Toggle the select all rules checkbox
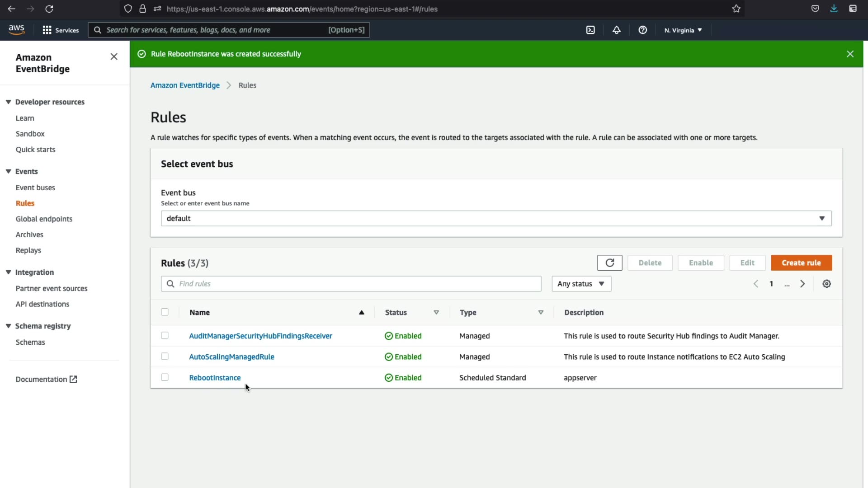Viewport: 868px width, 488px height. click(165, 312)
